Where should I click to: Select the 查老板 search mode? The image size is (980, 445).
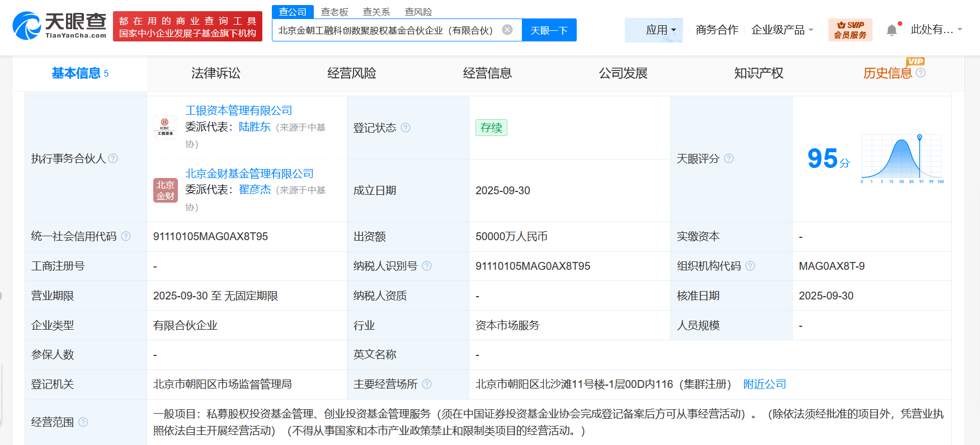[334, 12]
